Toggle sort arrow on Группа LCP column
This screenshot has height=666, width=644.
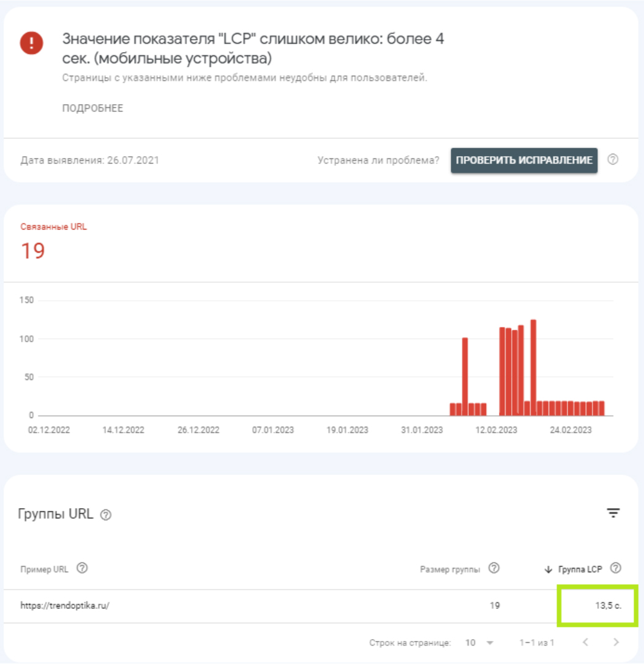[548, 569]
